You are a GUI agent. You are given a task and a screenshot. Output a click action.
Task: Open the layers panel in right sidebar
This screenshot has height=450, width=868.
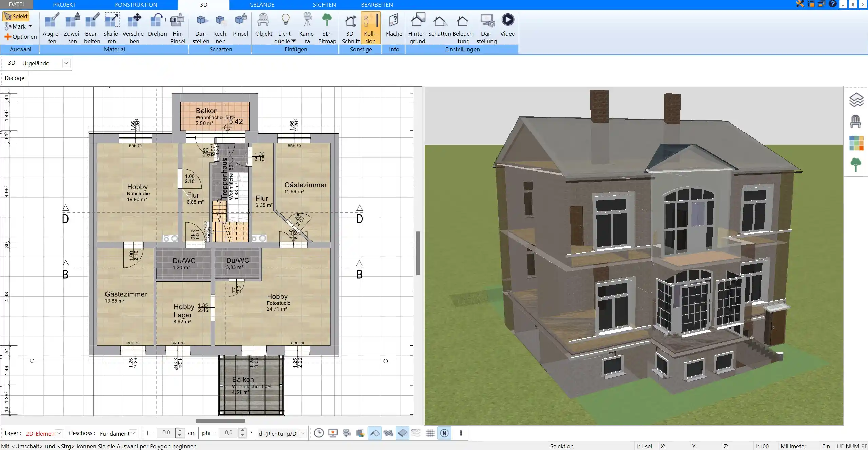[856, 100]
